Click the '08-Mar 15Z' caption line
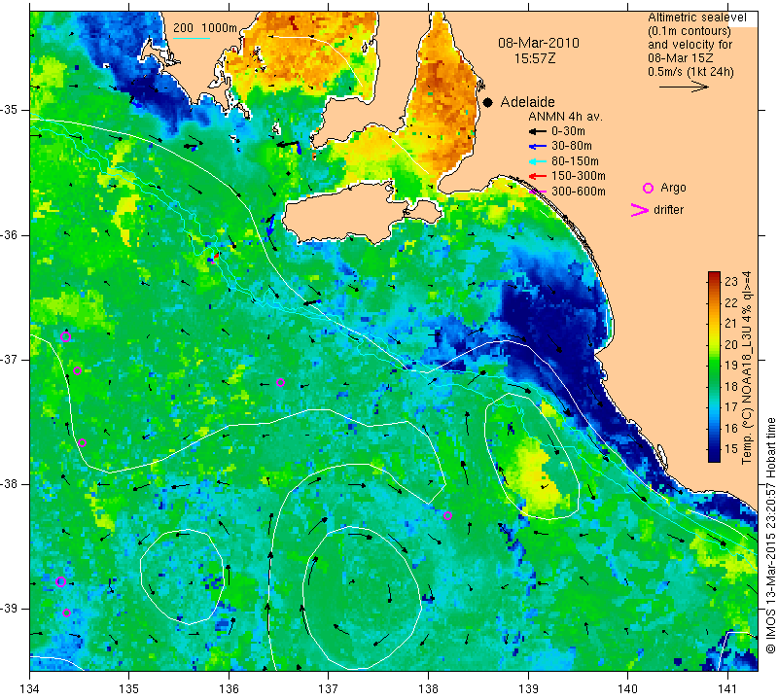 tap(680, 58)
